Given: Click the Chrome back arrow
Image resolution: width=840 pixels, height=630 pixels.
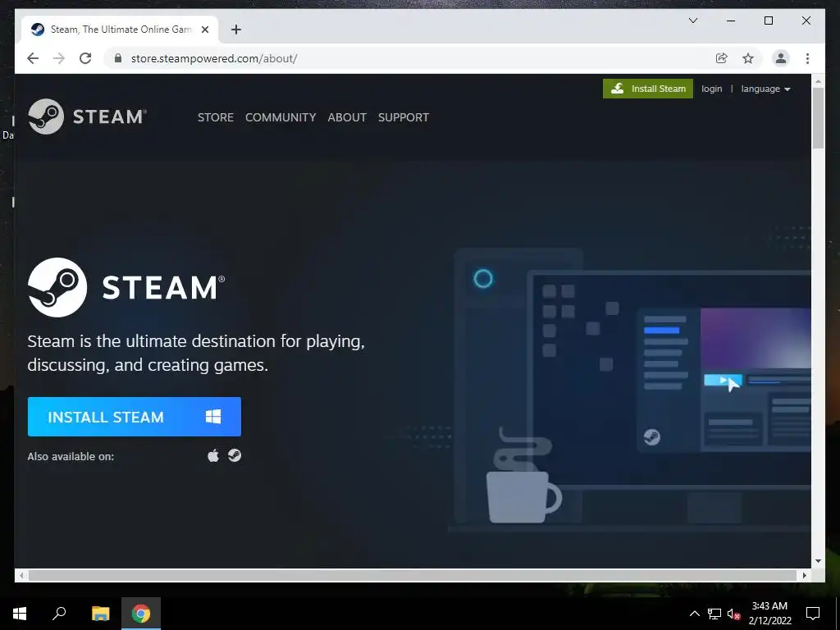Looking at the screenshot, I should pos(33,58).
